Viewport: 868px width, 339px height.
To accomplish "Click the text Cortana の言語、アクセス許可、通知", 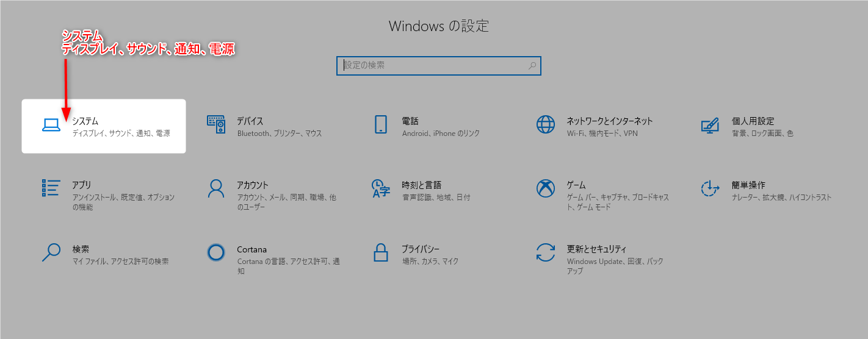I will 289,266.
